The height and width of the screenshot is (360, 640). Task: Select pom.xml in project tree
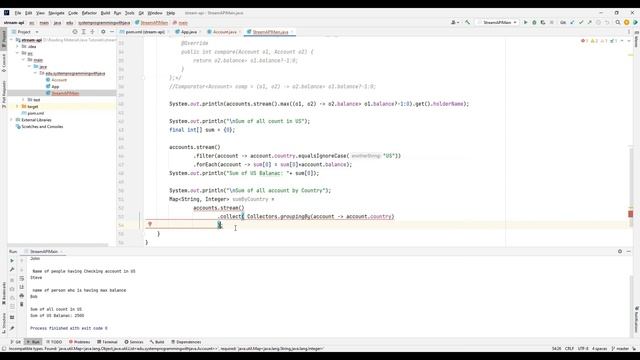point(36,113)
